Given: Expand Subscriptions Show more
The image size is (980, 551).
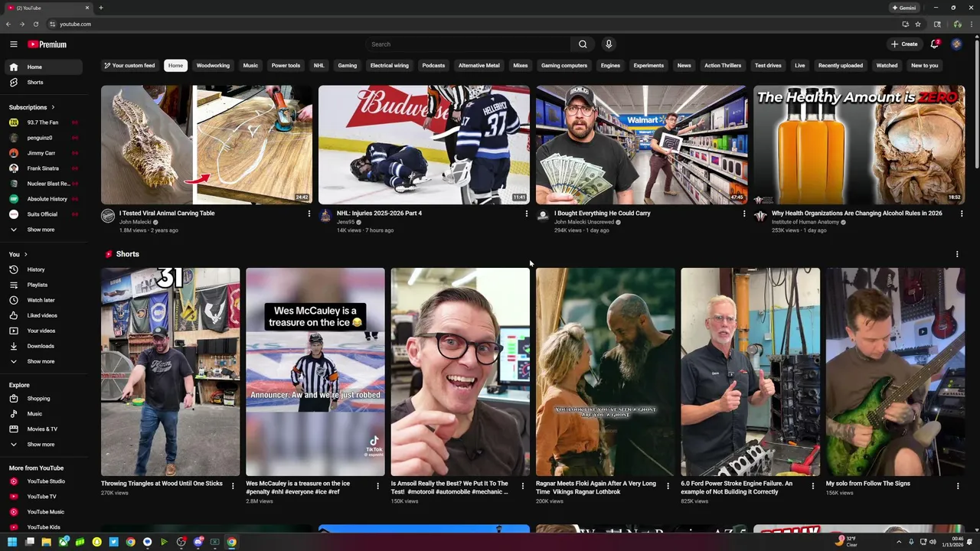Looking at the screenshot, I should (x=44, y=230).
